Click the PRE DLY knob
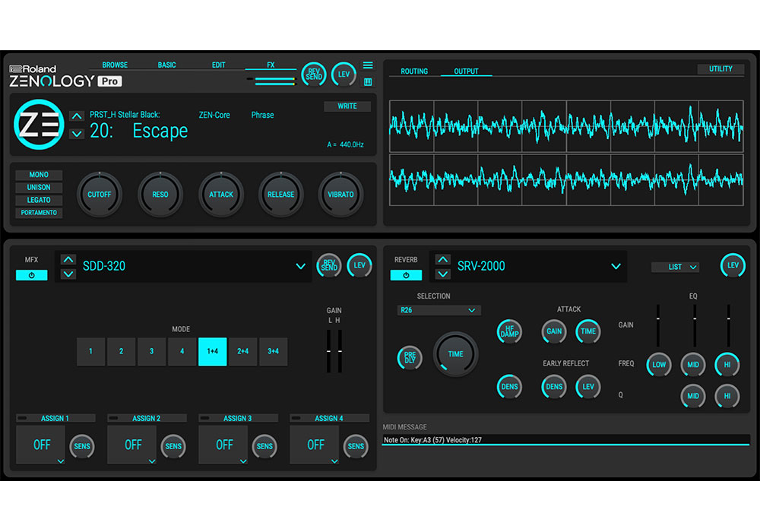This screenshot has height=532, width=760. pos(410,357)
